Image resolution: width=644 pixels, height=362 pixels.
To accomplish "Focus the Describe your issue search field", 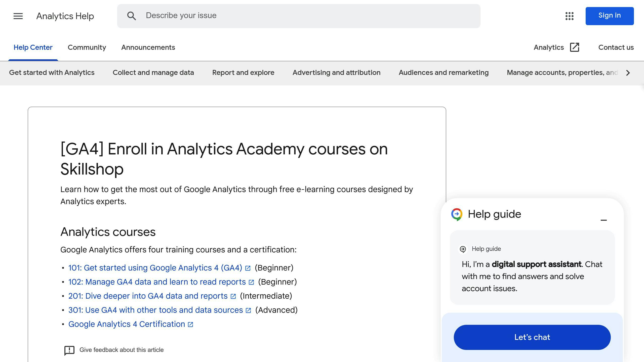I will [299, 16].
